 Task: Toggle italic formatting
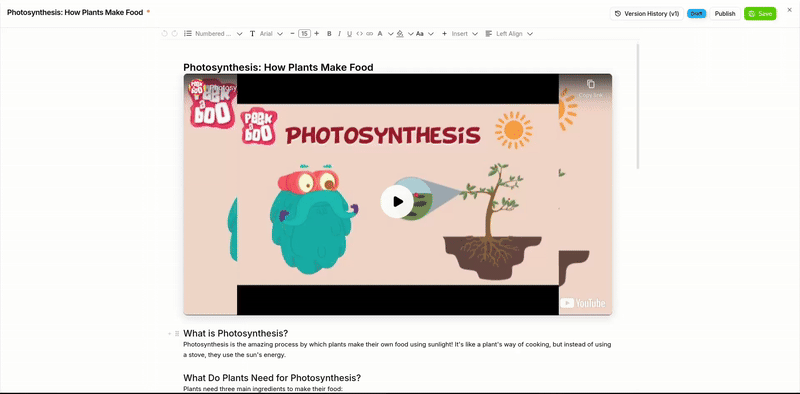(x=339, y=34)
